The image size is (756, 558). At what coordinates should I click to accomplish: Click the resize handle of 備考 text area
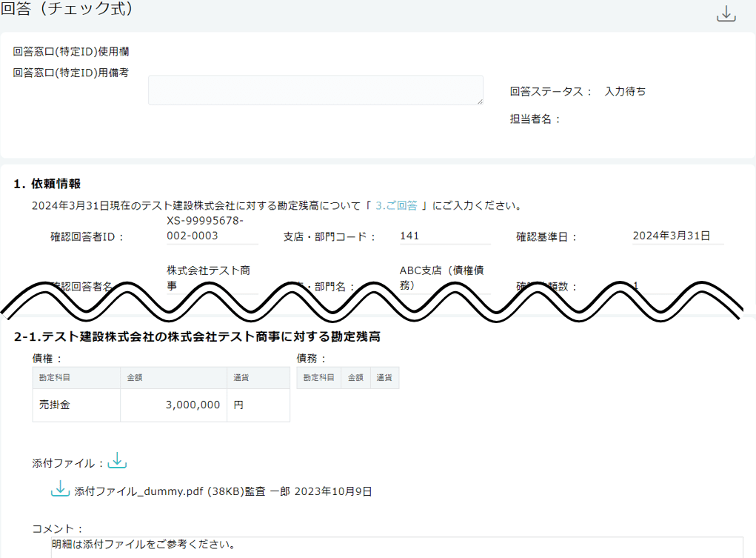coord(480,102)
